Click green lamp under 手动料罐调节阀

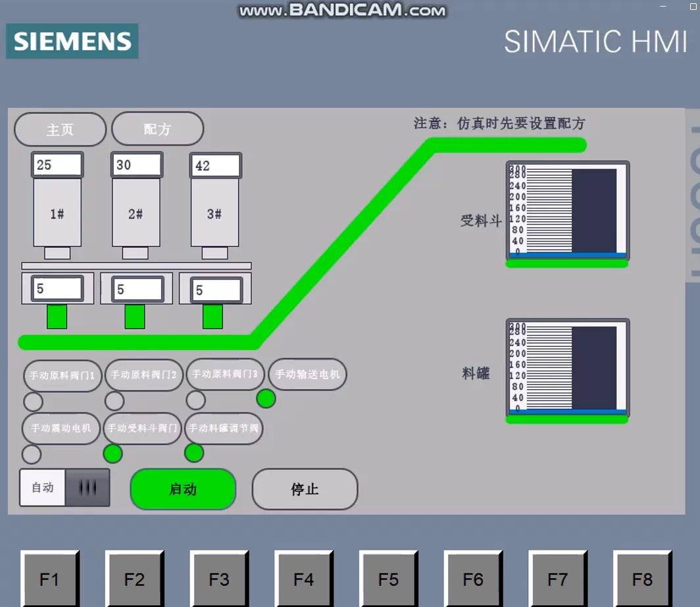point(194,452)
